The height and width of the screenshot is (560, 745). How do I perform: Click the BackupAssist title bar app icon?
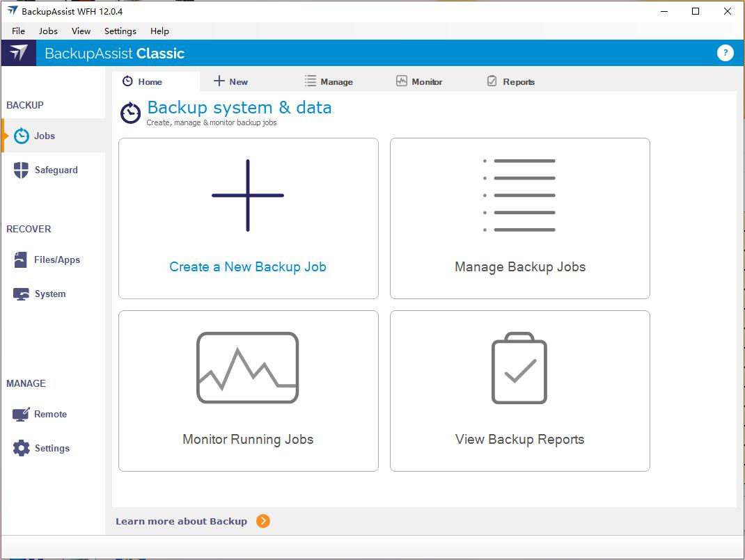click(12, 11)
